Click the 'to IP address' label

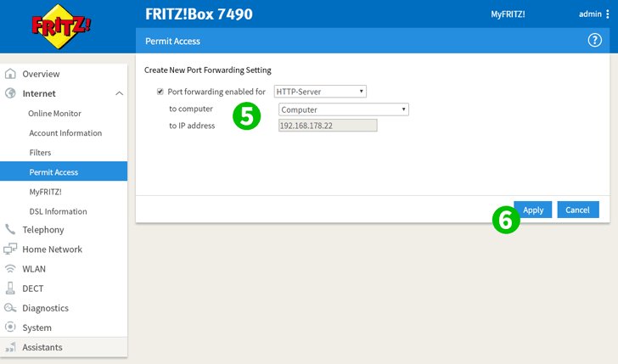(192, 126)
